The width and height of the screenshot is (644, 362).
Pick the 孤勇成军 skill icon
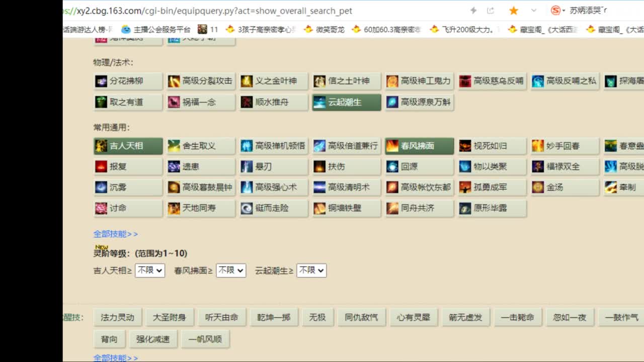point(465,188)
